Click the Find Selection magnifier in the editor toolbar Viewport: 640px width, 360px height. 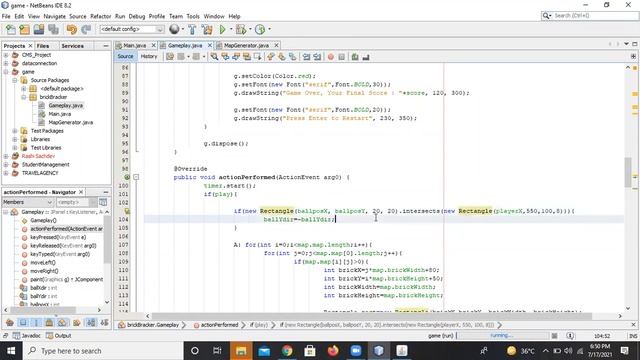(x=214, y=57)
